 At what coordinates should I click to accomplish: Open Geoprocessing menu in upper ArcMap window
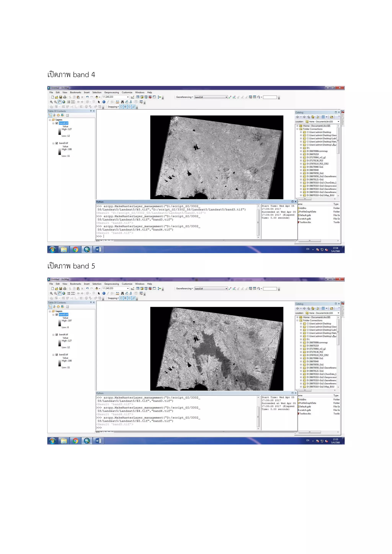click(111, 92)
